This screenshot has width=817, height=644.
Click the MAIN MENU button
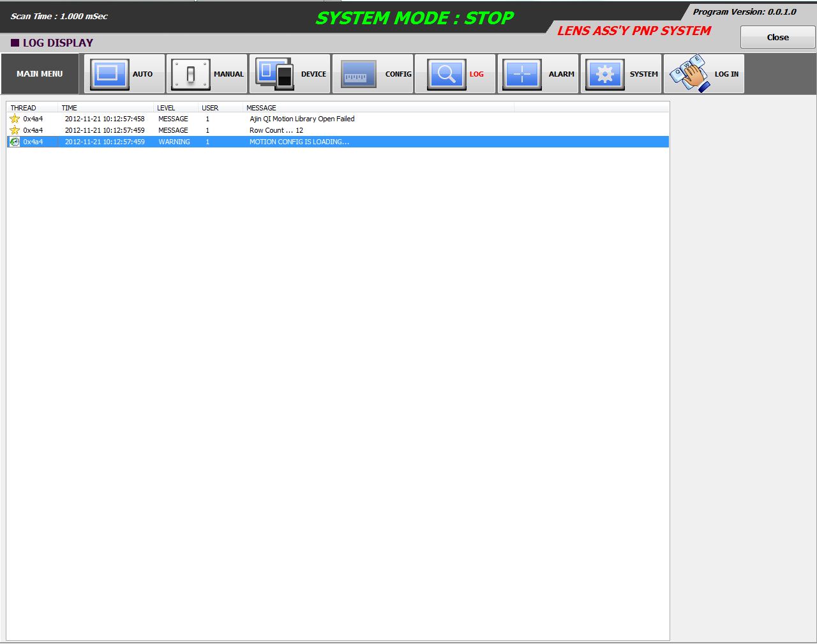(40, 74)
